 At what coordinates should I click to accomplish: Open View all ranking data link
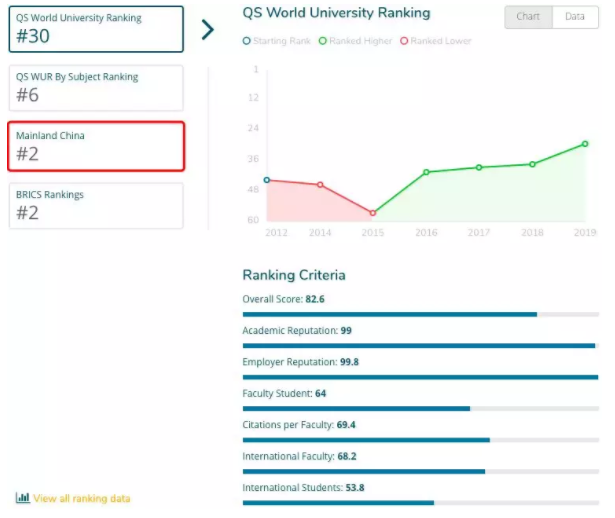82,498
